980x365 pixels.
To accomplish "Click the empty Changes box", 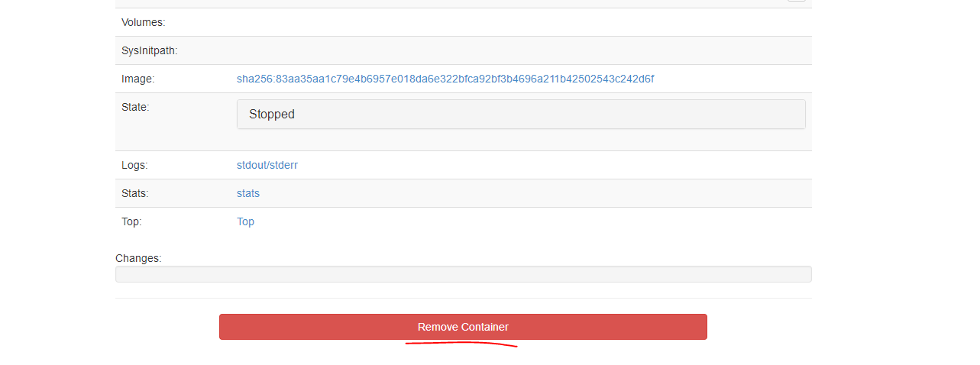I will click(x=463, y=274).
